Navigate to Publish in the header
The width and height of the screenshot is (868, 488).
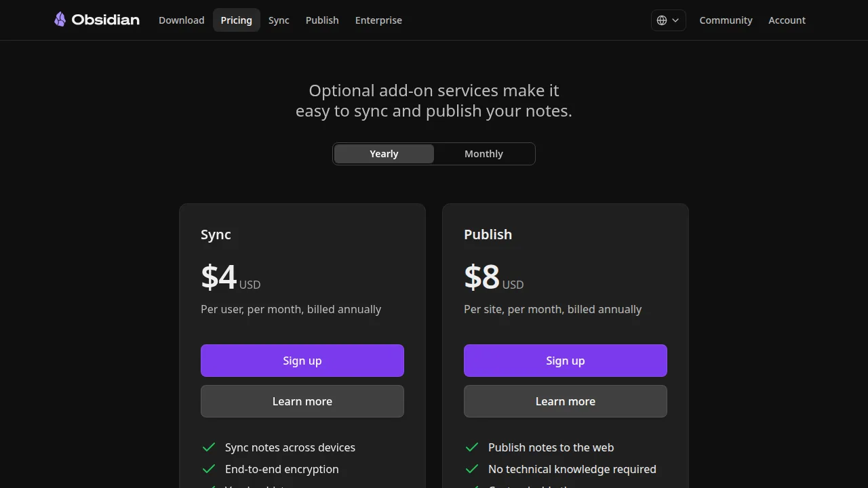tap(322, 20)
